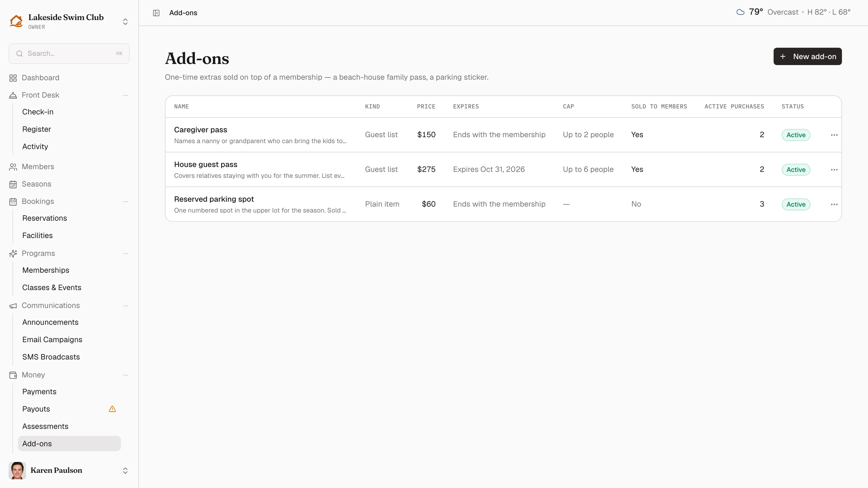Click the weather cloud icon
The height and width of the screenshot is (488, 868).
pyautogui.click(x=740, y=12)
